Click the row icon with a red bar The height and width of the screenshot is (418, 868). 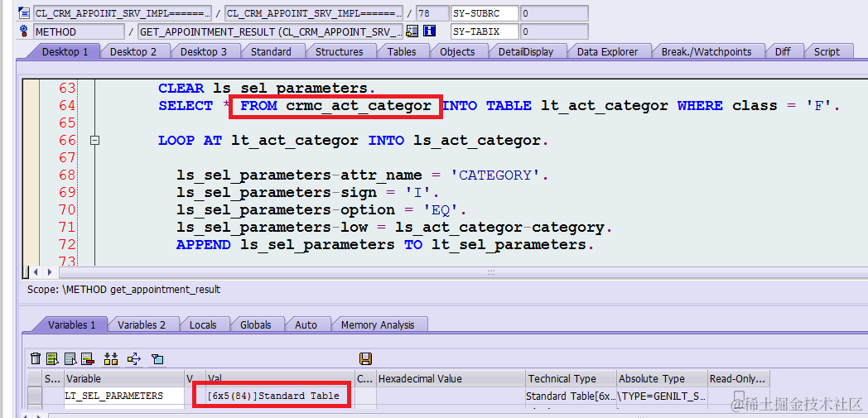88,359
